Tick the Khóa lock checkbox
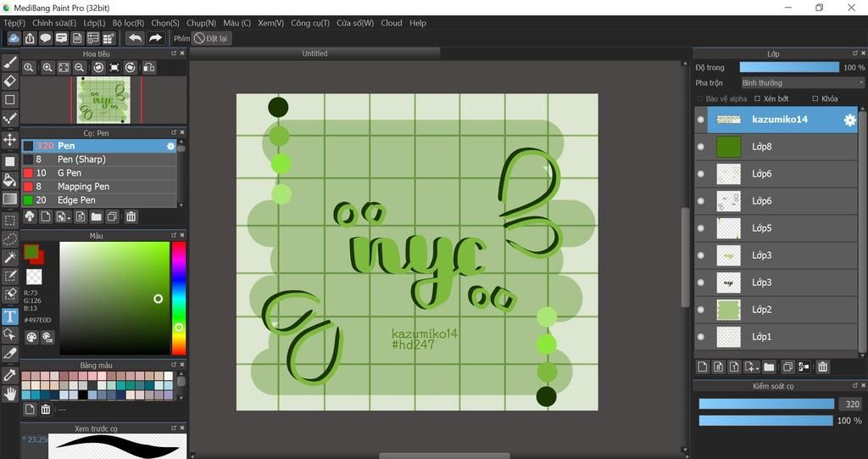This screenshot has width=868, height=459. click(x=815, y=99)
